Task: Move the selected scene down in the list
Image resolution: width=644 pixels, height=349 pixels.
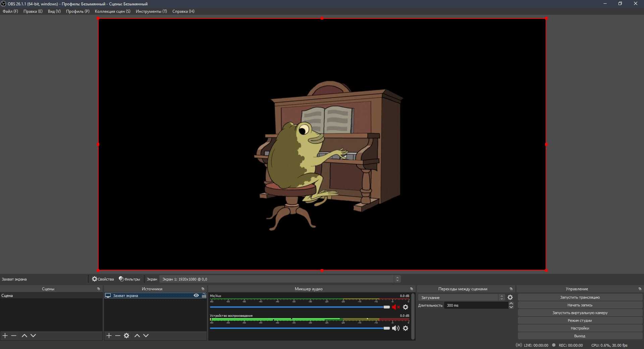Action: click(33, 336)
